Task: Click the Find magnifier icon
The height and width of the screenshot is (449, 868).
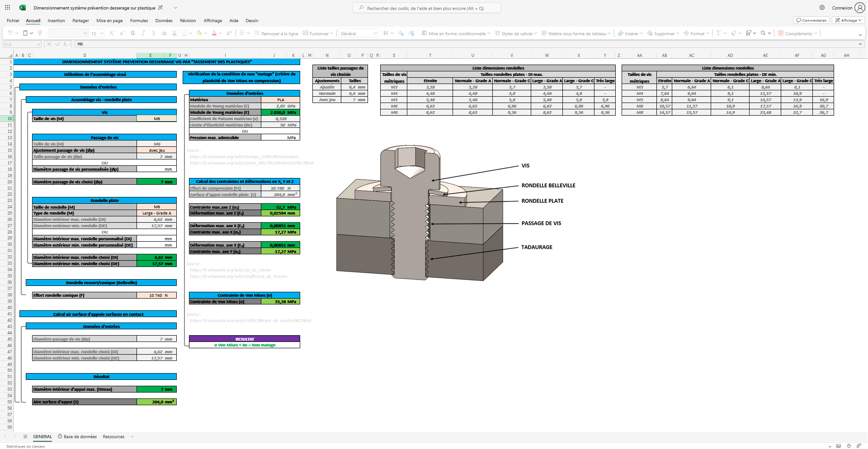Action: click(x=763, y=33)
